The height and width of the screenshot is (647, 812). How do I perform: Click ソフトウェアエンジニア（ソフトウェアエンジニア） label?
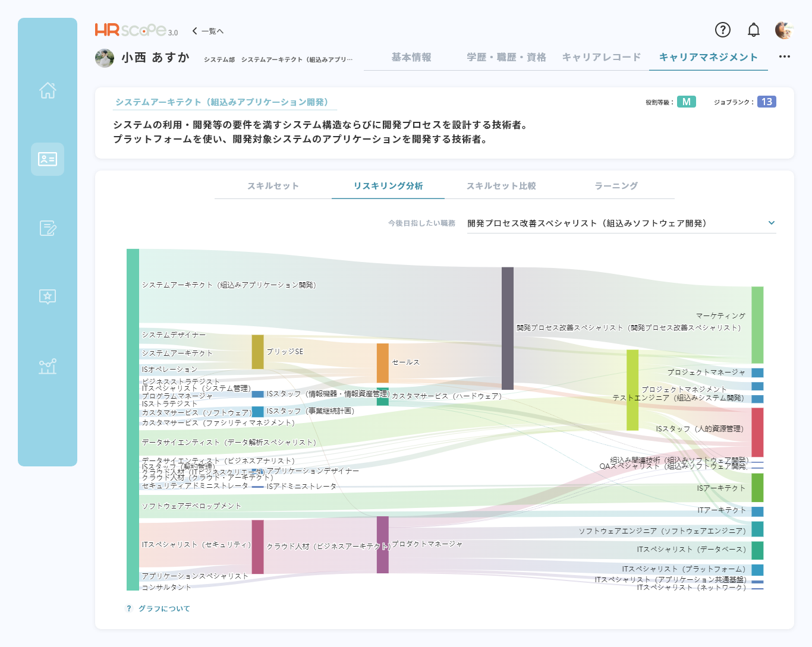pyautogui.click(x=662, y=531)
